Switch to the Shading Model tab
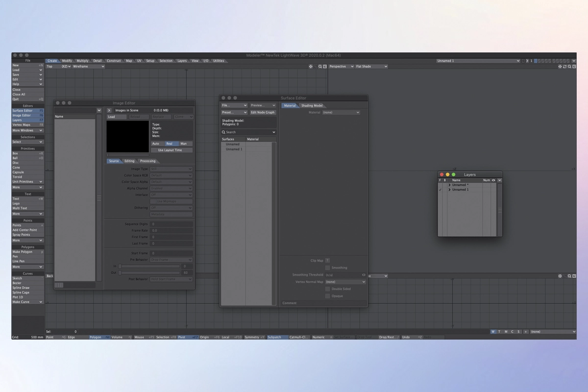The width and height of the screenshot is (588, 392). tap(312, 106)
